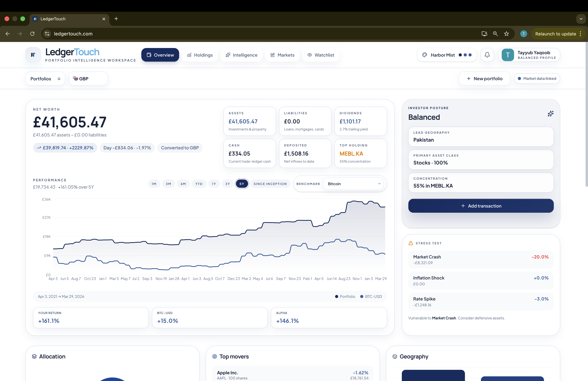Pick a theme dot next to Harbor Mist
This screenshot has width=588, height=381.
coord(460,55)
